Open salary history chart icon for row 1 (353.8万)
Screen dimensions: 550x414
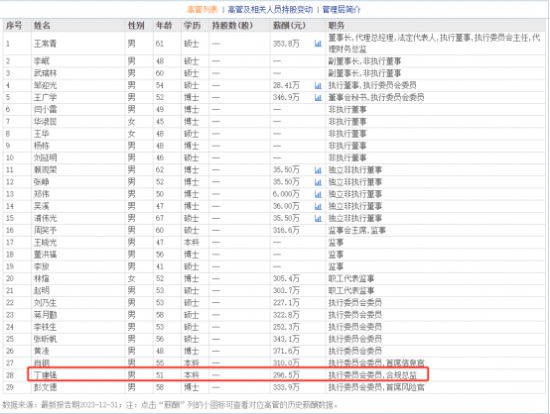point(318,44)
